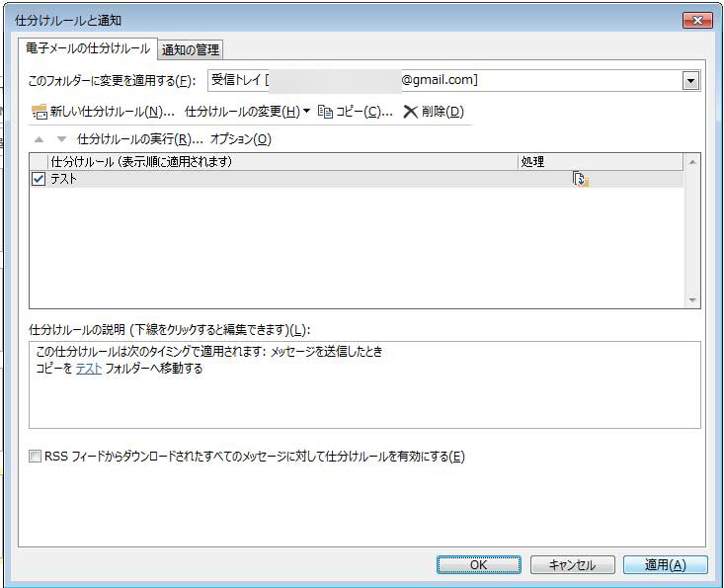Click the キャンセル button
Image resolution: width=724 pixels, height=588 pixels.
572,565
